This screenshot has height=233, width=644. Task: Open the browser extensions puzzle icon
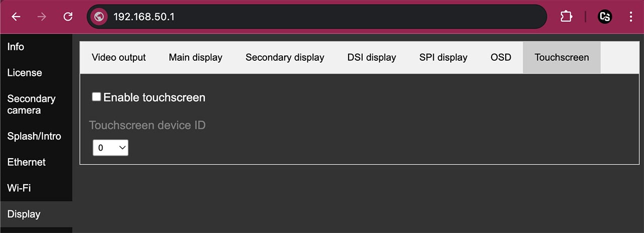[x=566, y=17]
